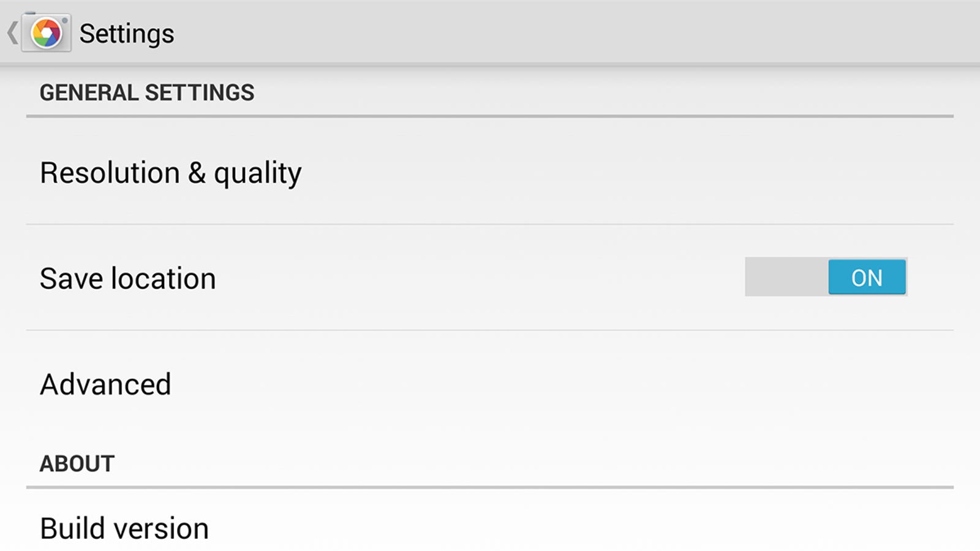
Task: Click the Settings title in the action bar
Action: click(127, 34)
